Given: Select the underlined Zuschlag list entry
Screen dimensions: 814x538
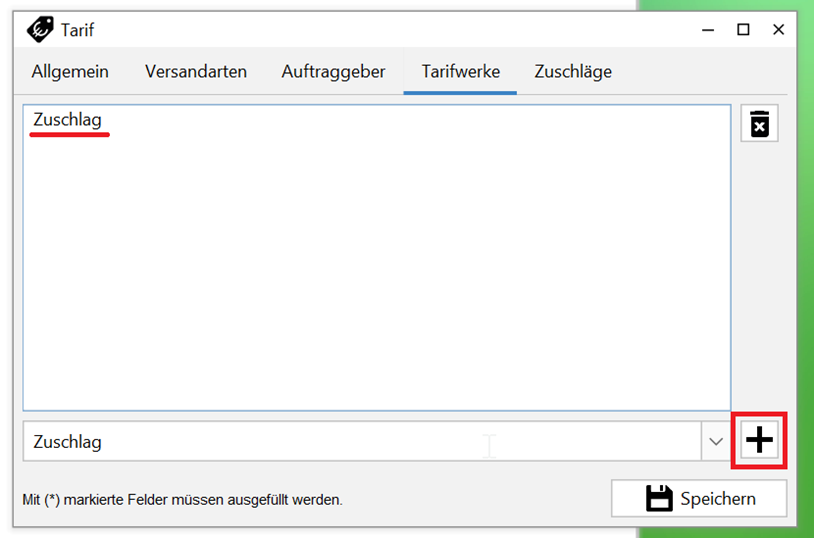Looking at the screenshot, I should pos(68,120).
